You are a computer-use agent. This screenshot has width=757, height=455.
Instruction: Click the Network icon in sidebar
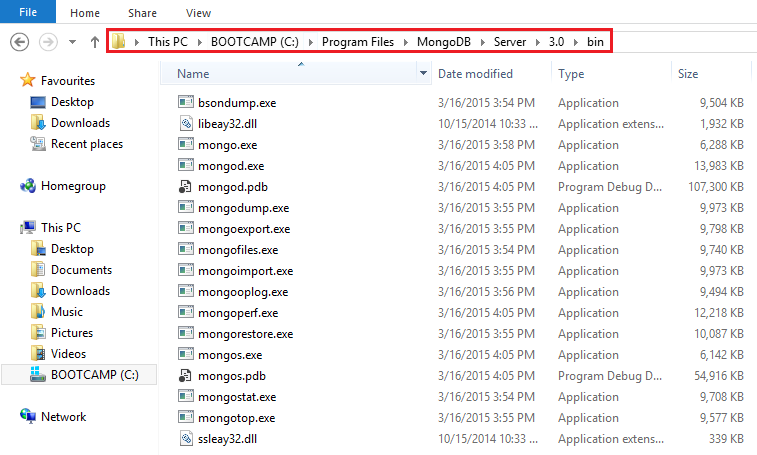click(28, 417)
